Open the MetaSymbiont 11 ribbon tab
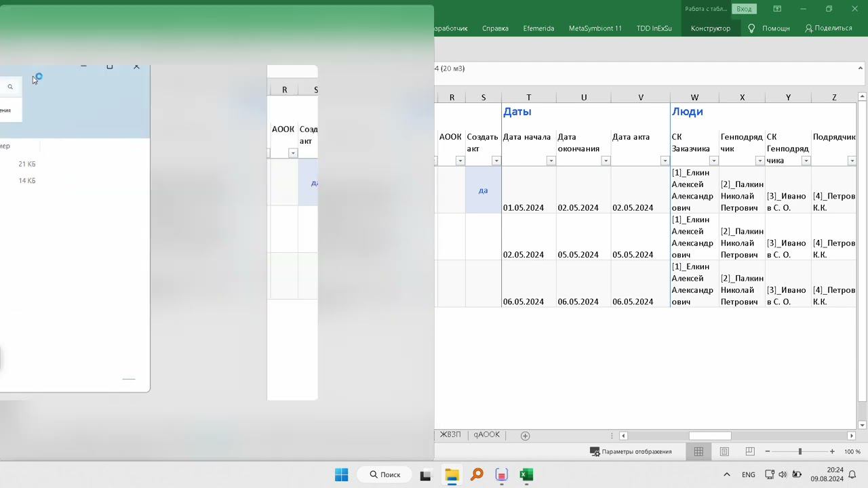Viewport: 868px width, 488px height. pos(595,28)
